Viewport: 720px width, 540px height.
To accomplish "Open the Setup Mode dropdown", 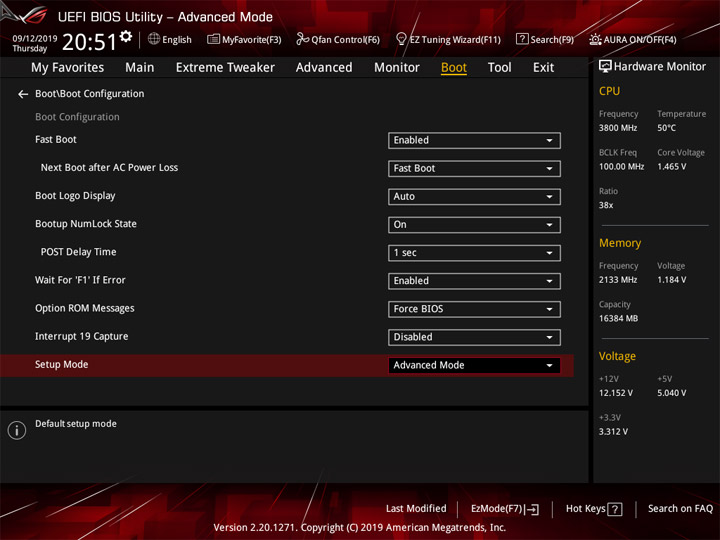I will coord(474,366).
